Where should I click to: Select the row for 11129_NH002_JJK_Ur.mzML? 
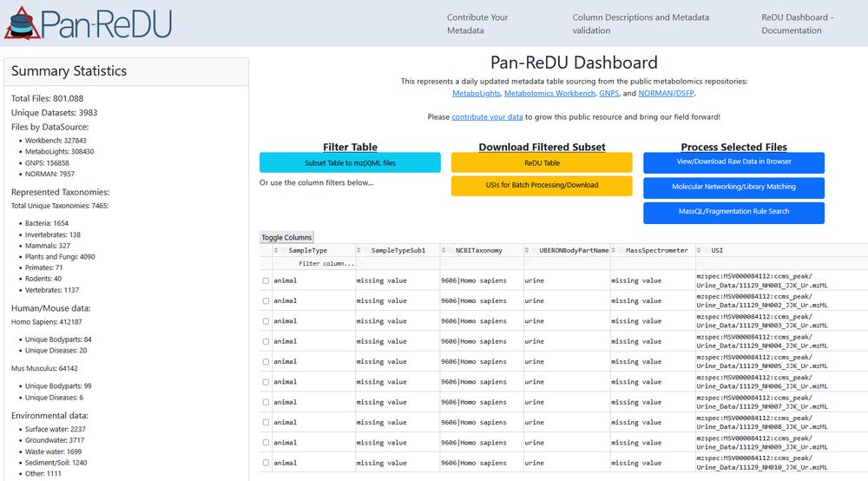click(266, 301)
